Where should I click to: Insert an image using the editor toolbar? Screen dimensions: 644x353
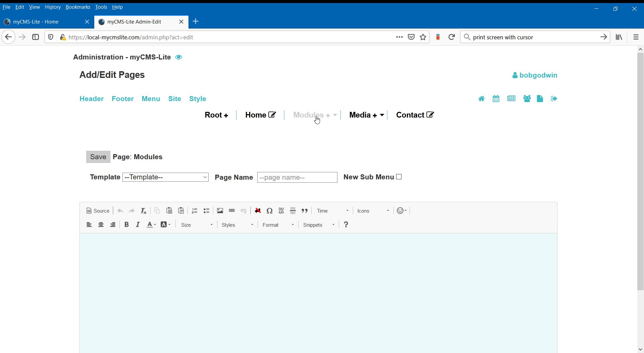[x=220, y=211]
